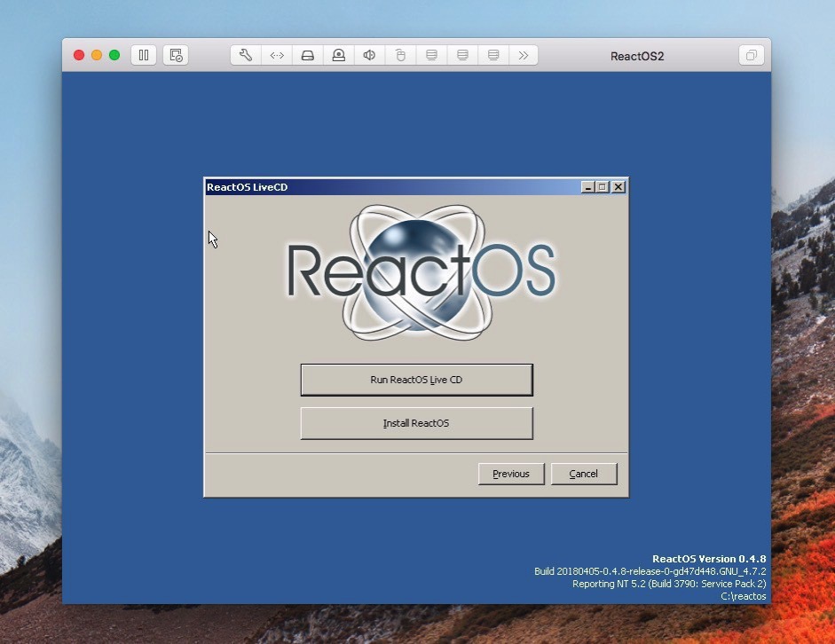Click the USB mouse device icon
Screen dimensions: 835x644
point(400,55)
